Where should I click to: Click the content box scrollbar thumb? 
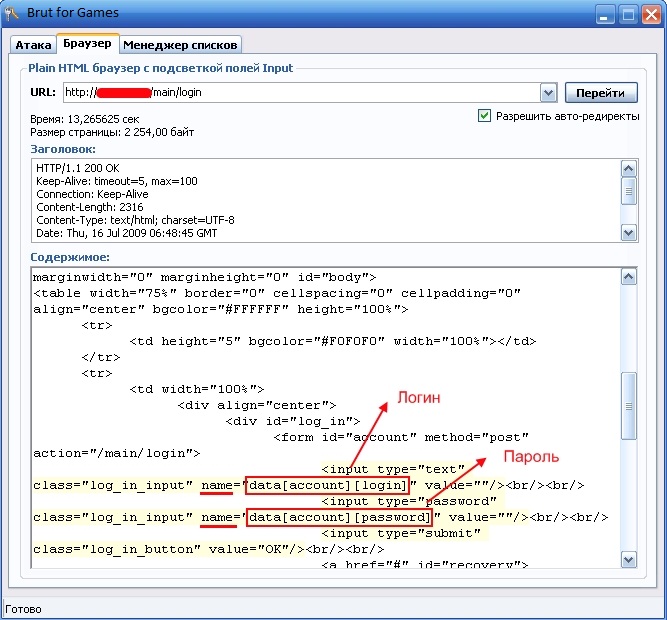click(x=629, y=406)
